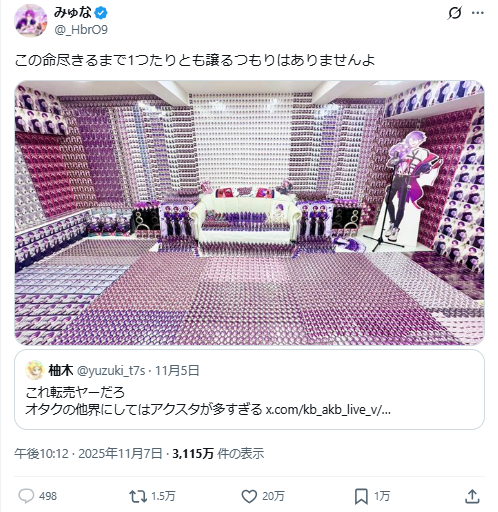Click the @yuzuki_t7s handle
Image resolution: width=498 pixels, height=512 pixels.
coord(111,370)
